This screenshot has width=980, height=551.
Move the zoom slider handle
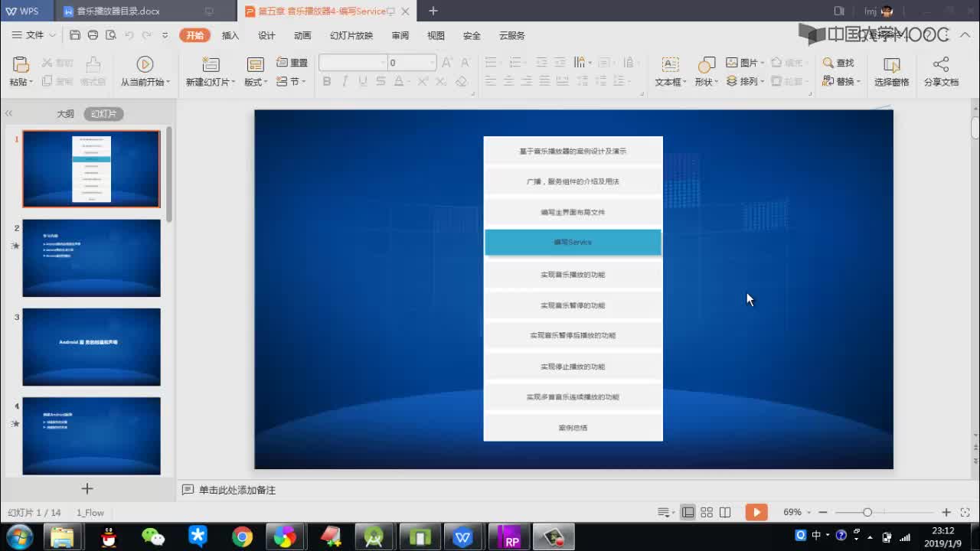(867, 512)
